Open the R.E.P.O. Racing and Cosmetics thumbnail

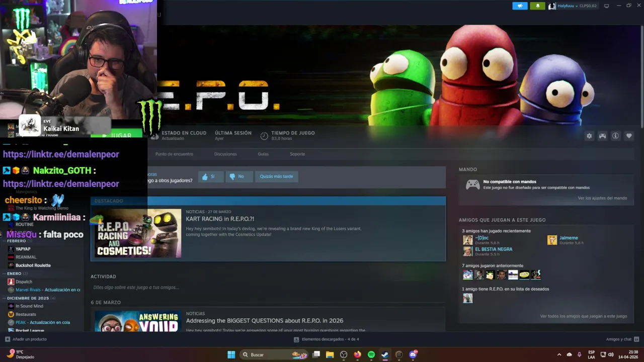[138, 233]
